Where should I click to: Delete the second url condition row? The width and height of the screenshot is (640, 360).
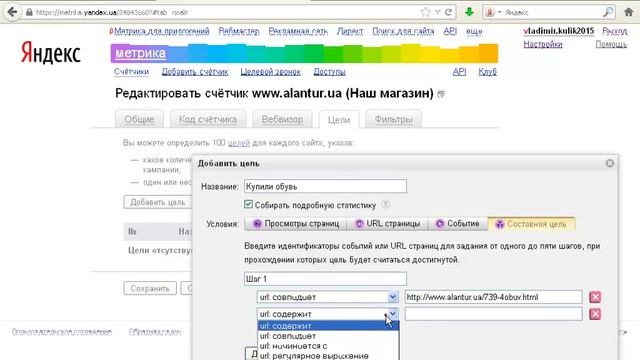[x=595, y=314]
